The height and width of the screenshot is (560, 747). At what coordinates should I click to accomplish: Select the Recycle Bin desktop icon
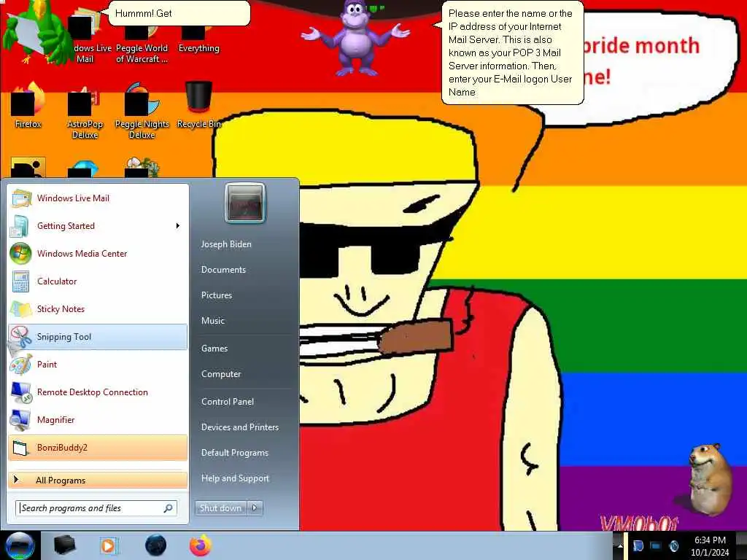point(198,106)
